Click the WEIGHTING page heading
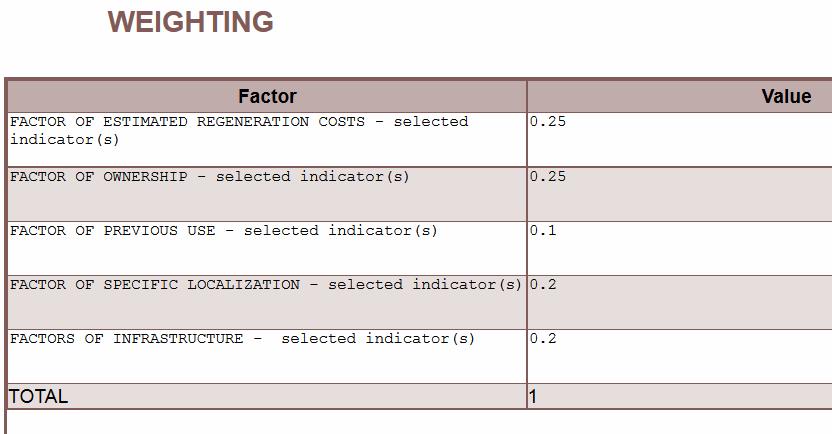 tap(190, 22)
